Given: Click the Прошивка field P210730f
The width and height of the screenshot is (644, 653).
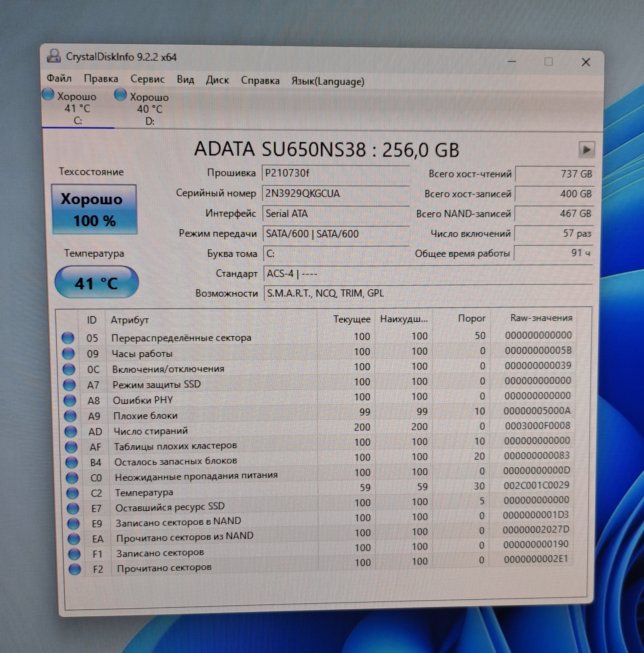Looking at the screenshot, I should [335, 173].
